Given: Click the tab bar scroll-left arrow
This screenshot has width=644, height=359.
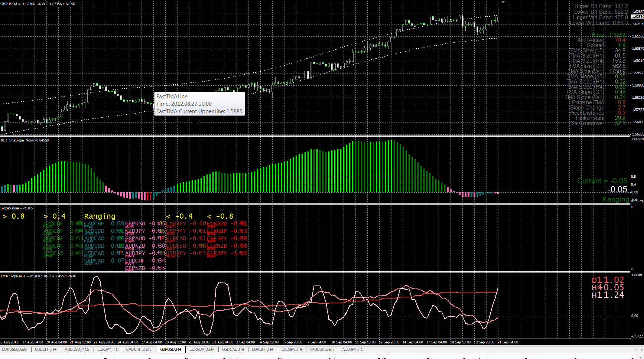Looking at the screenshot, I should (635, 349).
